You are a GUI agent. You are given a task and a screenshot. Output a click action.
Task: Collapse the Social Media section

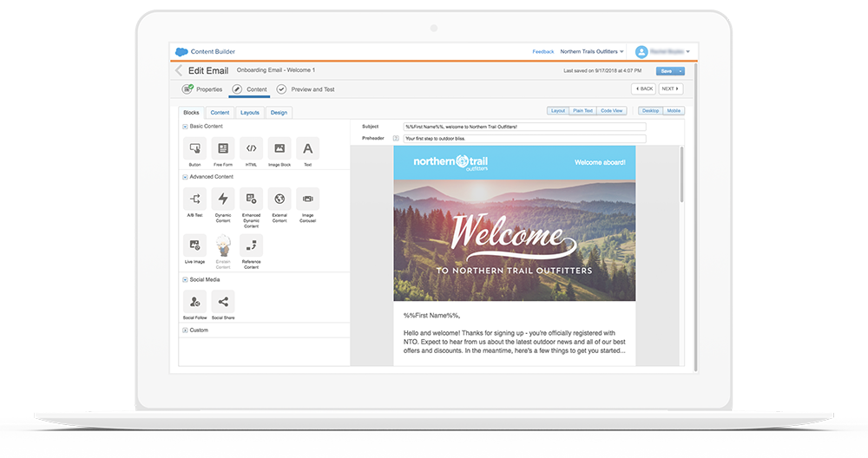pos(185,280)
